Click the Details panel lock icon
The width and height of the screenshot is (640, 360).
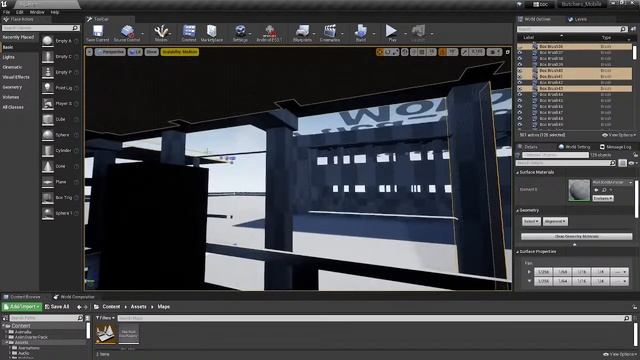pos(636,155)
